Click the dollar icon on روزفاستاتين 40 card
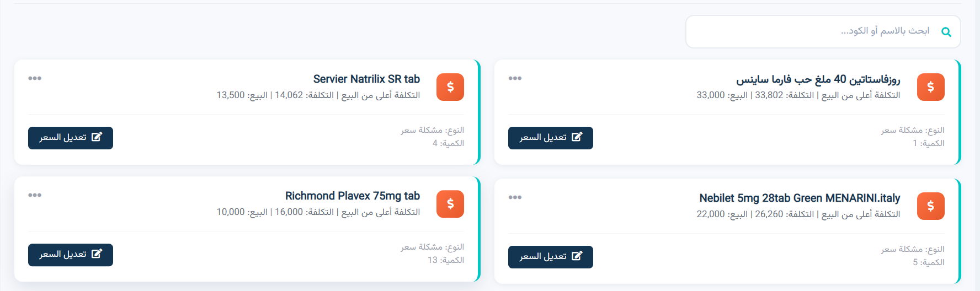Image resolution: width=980 pixels, height=291 pixels. point(931,87)
